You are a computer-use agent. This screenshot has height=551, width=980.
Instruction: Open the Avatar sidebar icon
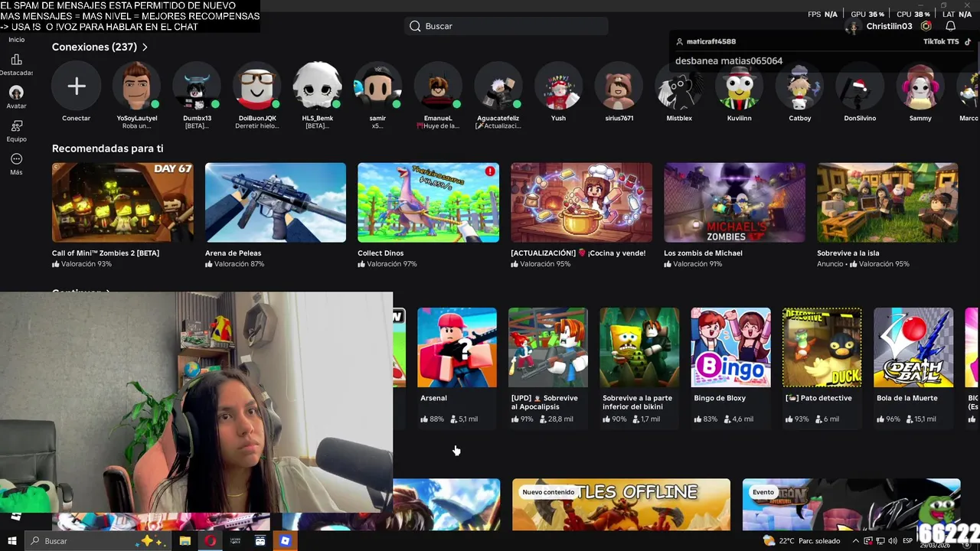pos(16,93)
